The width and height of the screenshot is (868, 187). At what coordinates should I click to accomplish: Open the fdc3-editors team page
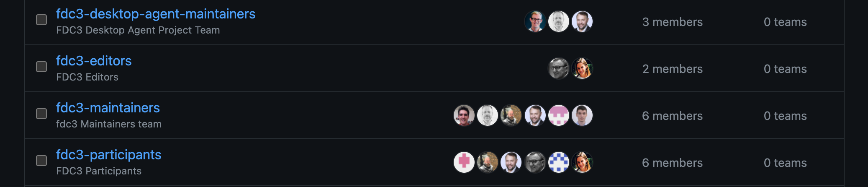pyautogui.click(x=94, y=61)
